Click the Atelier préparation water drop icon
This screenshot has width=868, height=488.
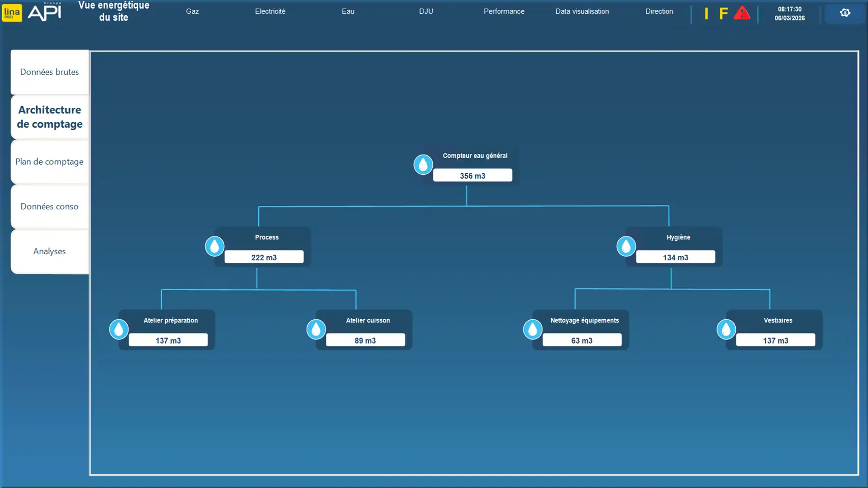point(119,329)
